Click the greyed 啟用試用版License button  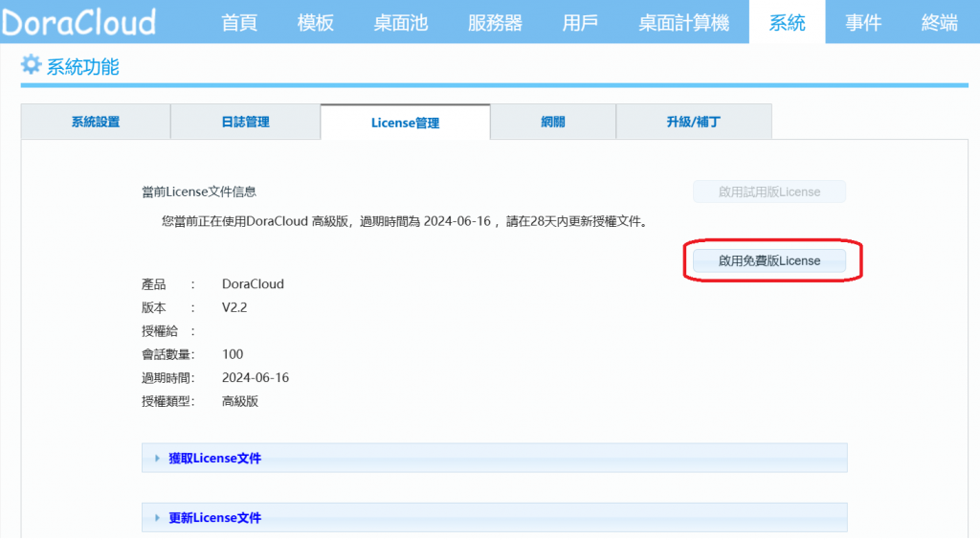pos(769,191)
